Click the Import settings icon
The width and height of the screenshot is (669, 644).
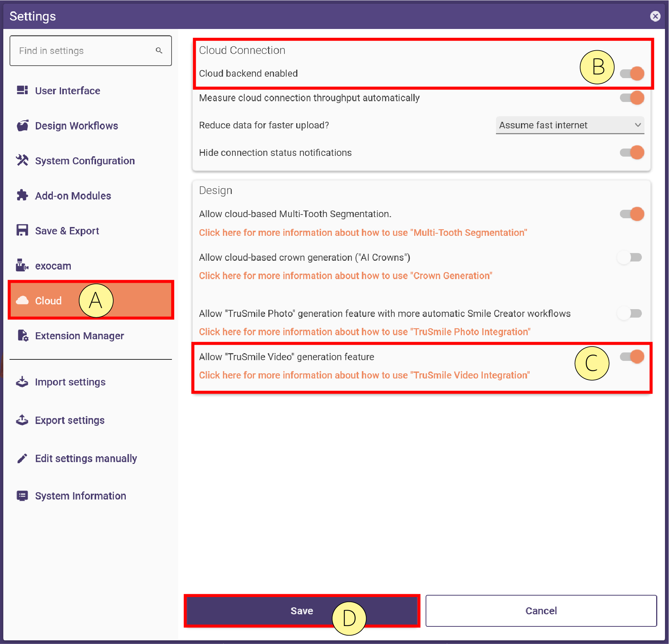[x=22, y=382]
